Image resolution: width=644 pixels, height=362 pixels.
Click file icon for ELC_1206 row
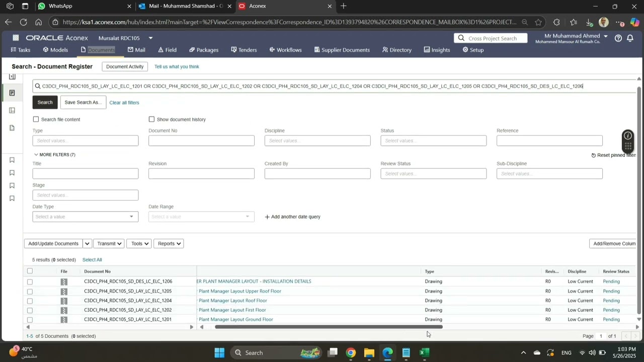pos(64,282)
